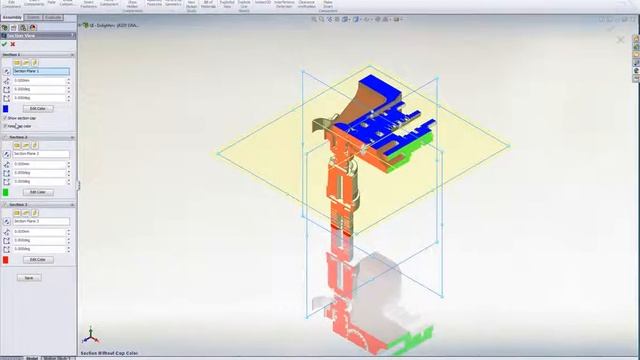The image size is (640, 360).
Task: Click Zoom to Fit in heads-up toolbar
Action: pyautogui.click(x=314, y=19)
